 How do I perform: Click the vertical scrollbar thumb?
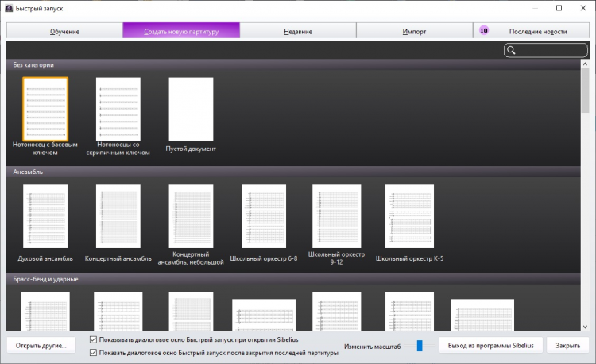[x=585, y=91]
